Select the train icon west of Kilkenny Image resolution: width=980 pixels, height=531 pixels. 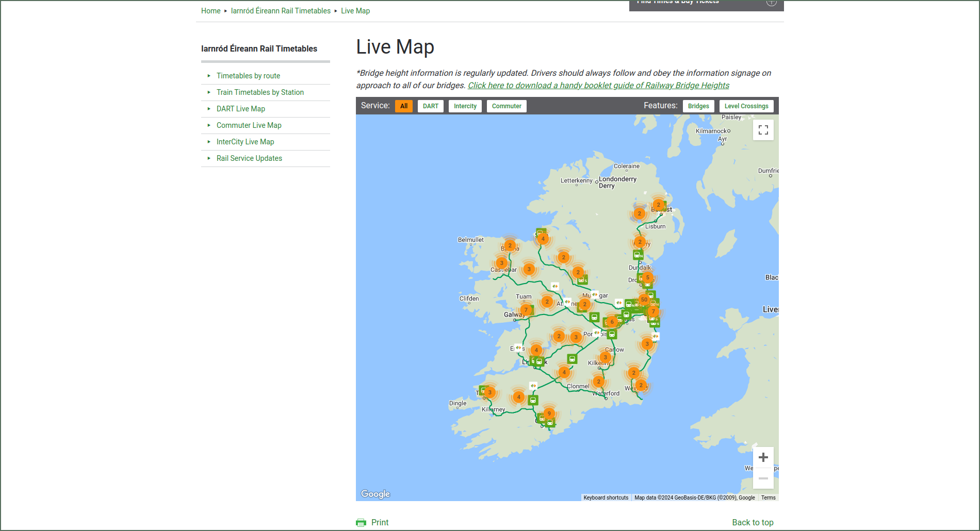click(x=572, y=359)
